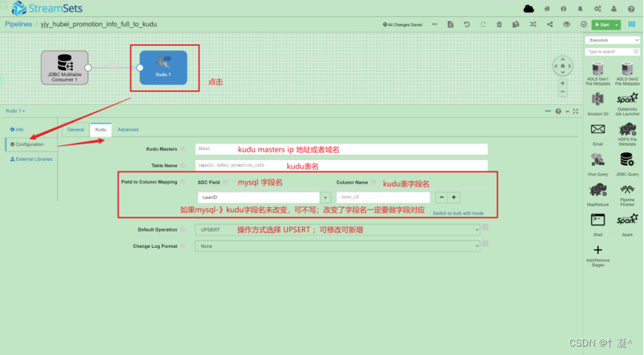Add MapReduce executor stage

(597, 195)
